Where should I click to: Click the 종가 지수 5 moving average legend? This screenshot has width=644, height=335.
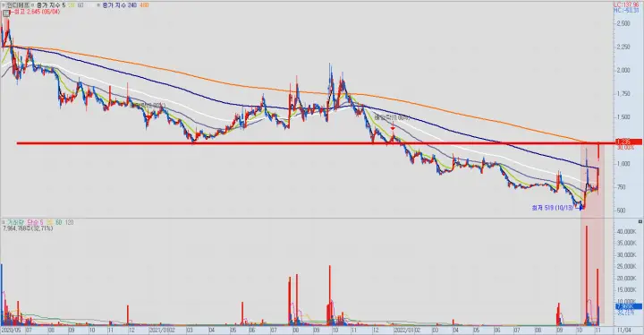[51, 5]
